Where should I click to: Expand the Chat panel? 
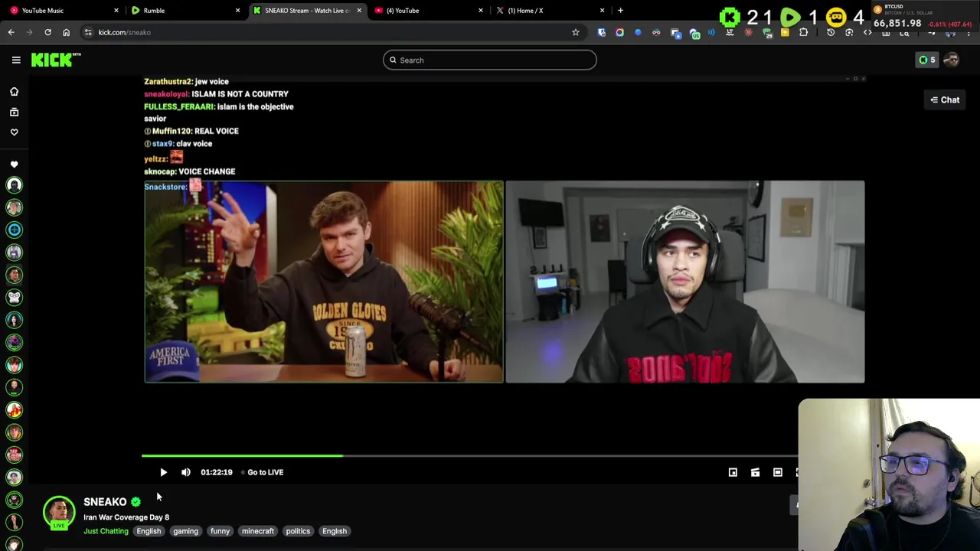tap(945, 99)
